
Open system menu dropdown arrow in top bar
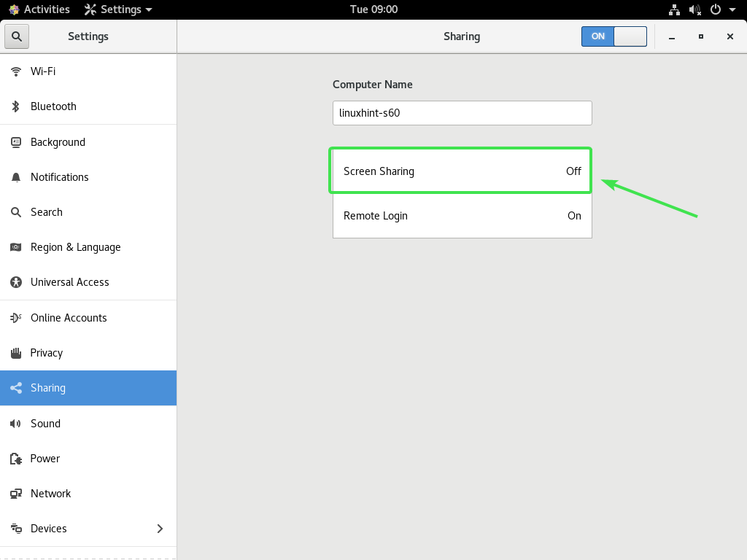732,9
